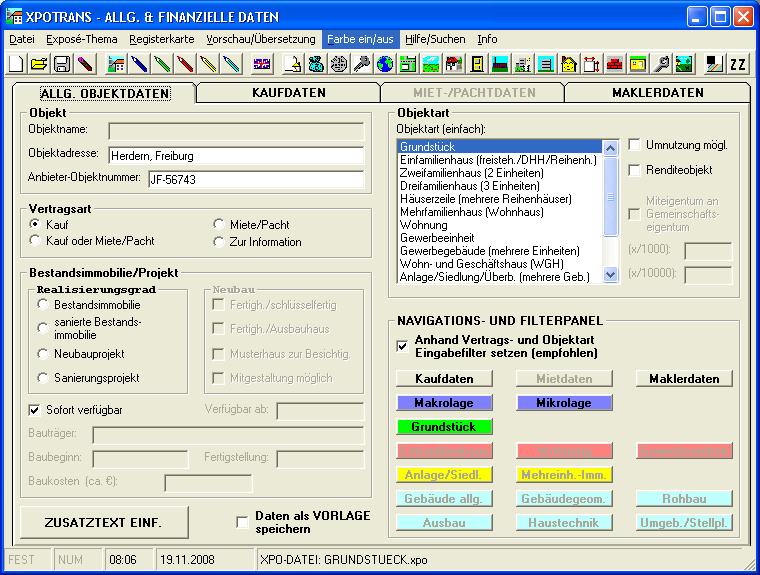Click the open folder toolbar icon
This screenshot has height=575, width=760.
coord(39,64)
